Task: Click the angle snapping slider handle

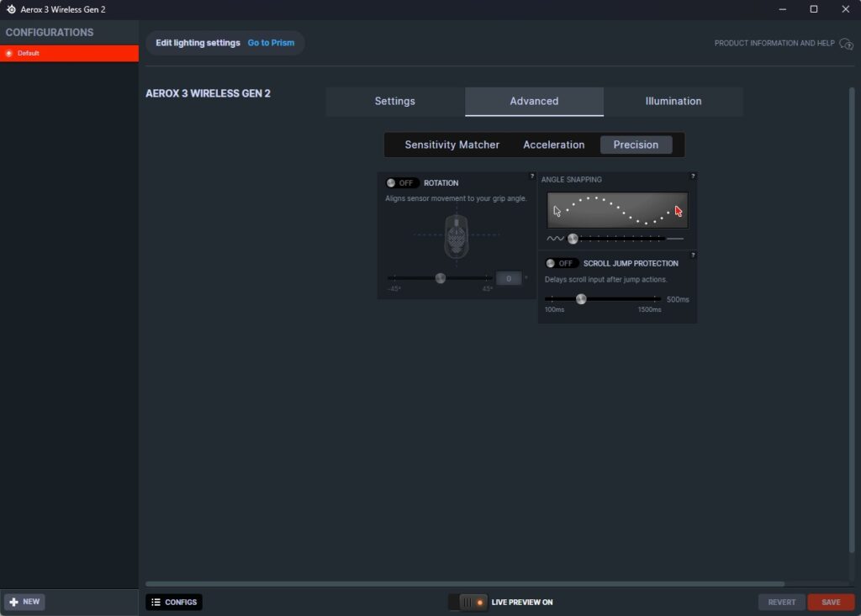Action: [573, 239]
